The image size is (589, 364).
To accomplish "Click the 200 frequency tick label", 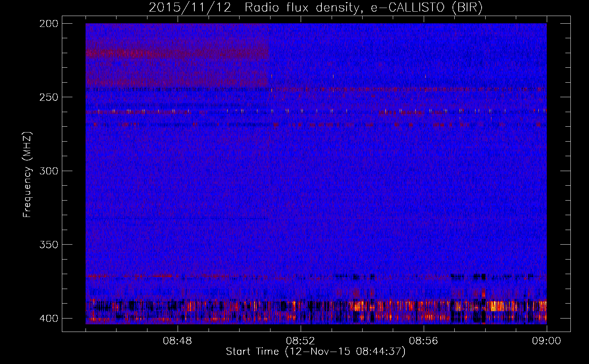I will click(x=49, y=24).
